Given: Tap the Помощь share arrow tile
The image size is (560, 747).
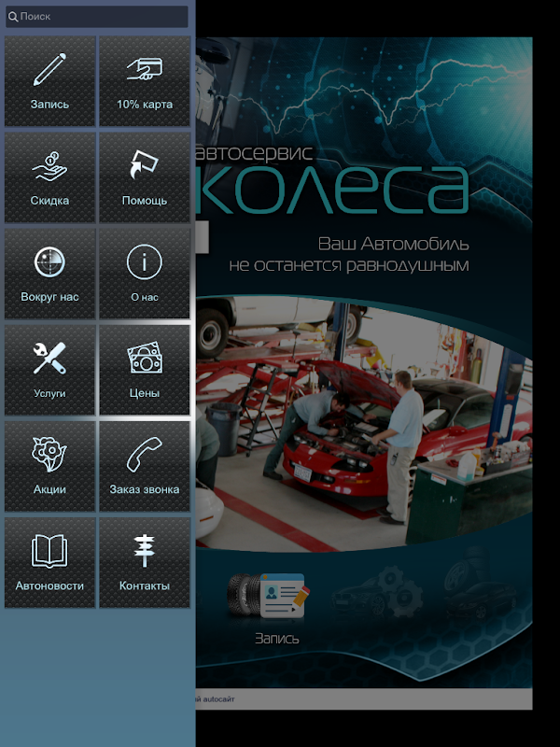Looking at the screenshot, I should click(145, 177).
